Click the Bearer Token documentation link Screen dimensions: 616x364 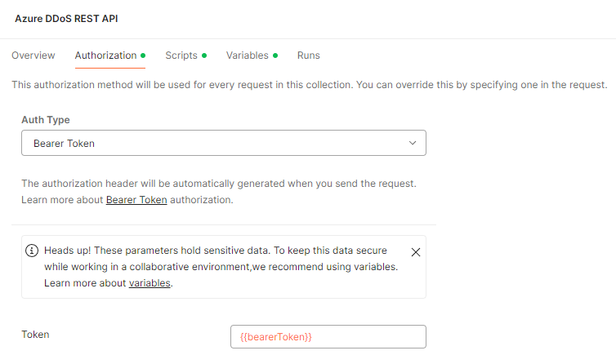click(x=136, y=200)
